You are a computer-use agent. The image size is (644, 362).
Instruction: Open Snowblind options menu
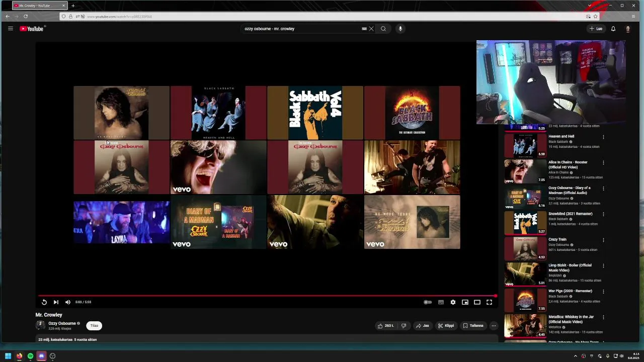[x=603, y=214]
